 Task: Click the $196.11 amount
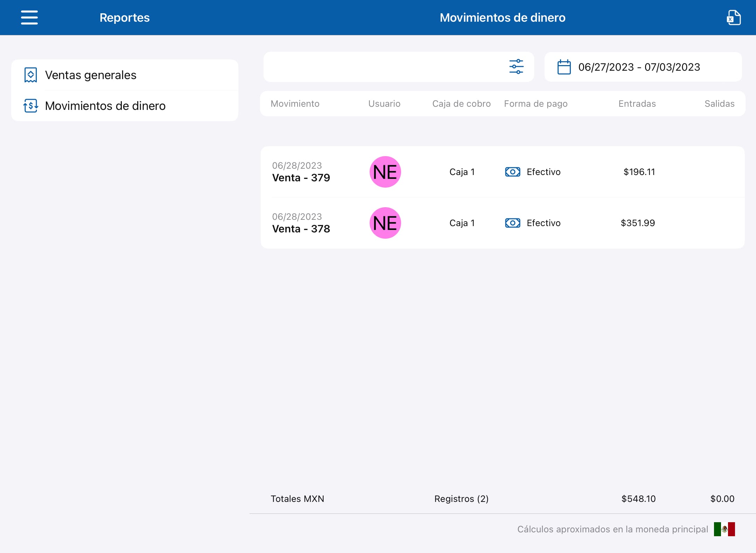(x=639, y=172)
